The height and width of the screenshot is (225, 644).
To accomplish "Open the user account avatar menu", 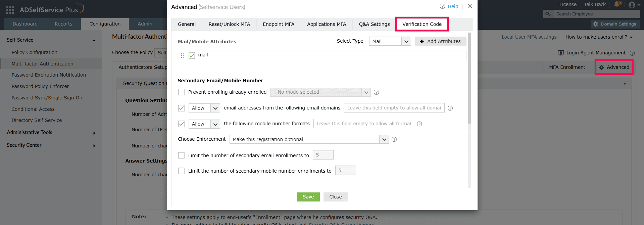I will [632, 5].
